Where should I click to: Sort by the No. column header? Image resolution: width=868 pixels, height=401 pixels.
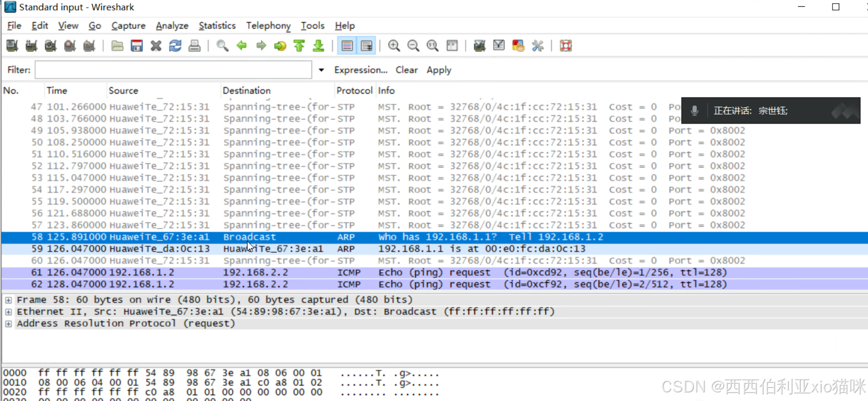[22, 90]
